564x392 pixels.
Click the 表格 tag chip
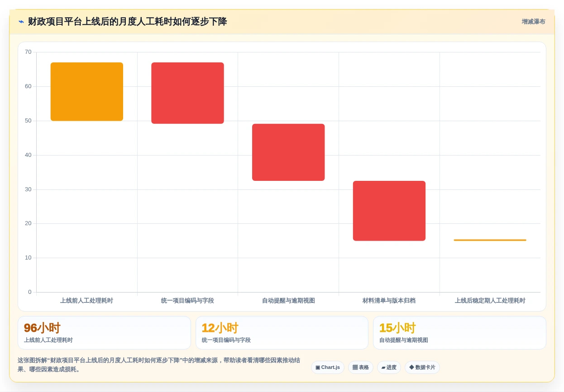(x=361, y=368)
